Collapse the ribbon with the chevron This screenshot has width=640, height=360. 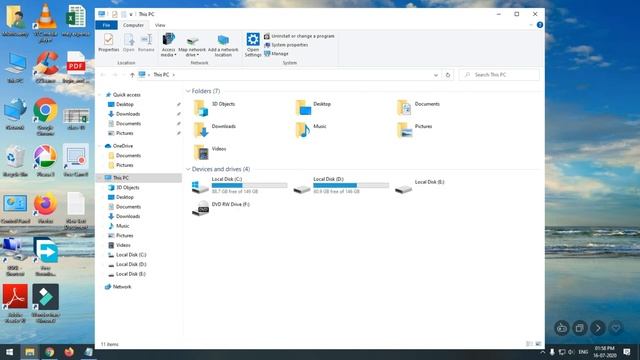(x=531, y=25)
